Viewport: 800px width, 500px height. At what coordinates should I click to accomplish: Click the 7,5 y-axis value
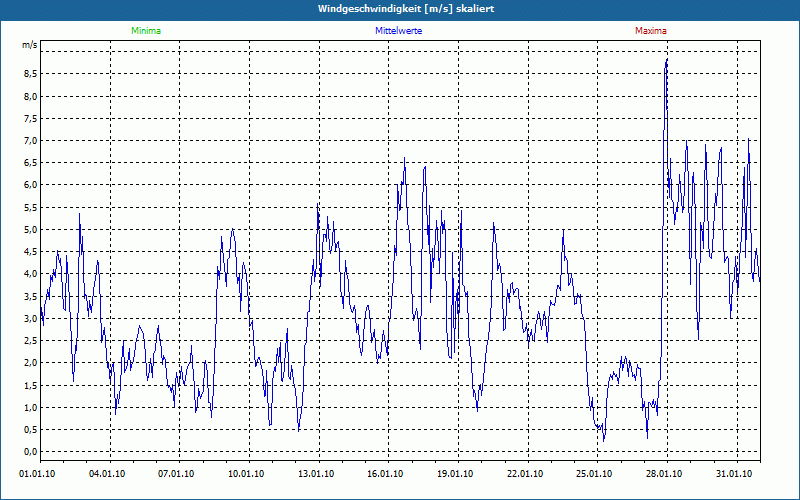(x=30, y=118)
